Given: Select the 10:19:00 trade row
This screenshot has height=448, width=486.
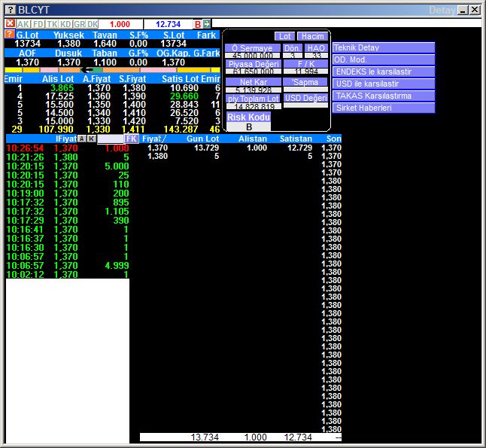Looking at the screenshot, I should click(68, 194).
